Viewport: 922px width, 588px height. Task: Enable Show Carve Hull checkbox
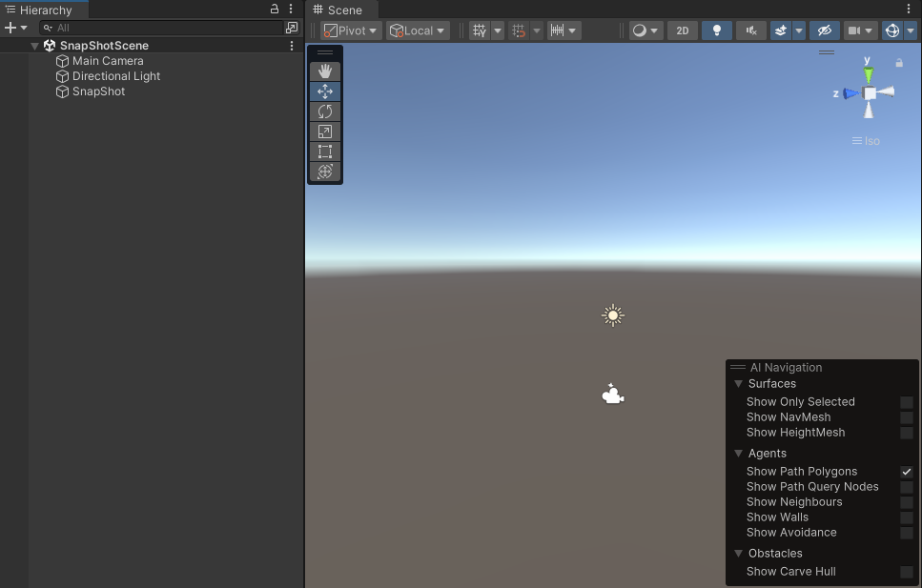coord(907,572)
